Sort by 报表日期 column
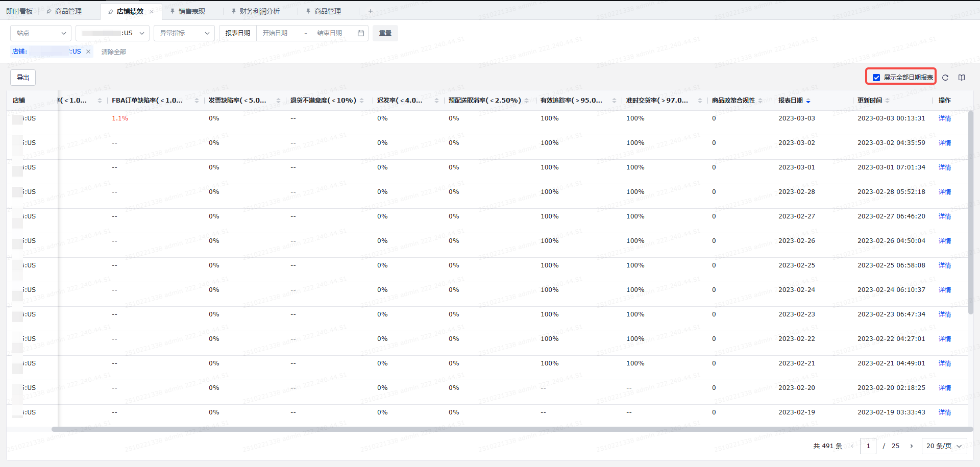This screenshot has height=467, width=980. pos(808,101)
